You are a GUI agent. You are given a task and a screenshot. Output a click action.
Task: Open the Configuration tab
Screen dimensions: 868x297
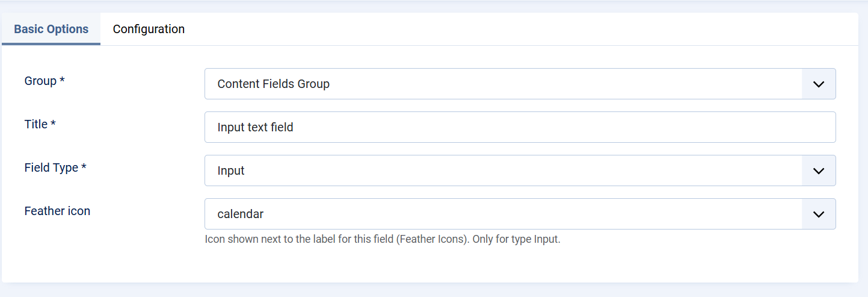click(149, 29)
